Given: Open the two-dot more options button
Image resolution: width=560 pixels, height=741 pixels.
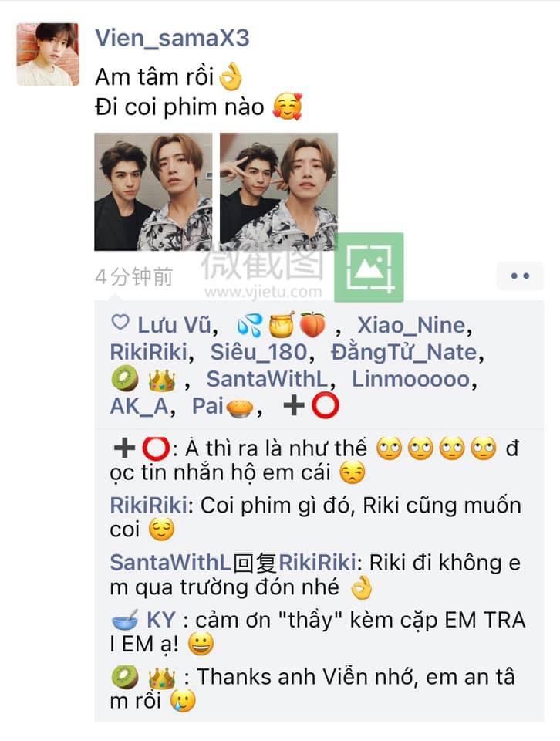Looking at the screenshot, I should (x=520, y=276).
